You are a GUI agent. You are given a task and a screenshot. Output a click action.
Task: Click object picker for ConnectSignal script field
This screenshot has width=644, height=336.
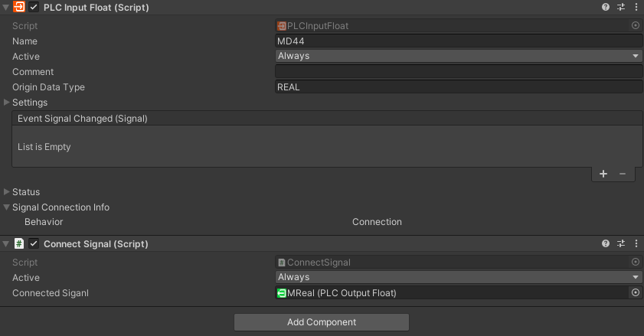(635, 262)
